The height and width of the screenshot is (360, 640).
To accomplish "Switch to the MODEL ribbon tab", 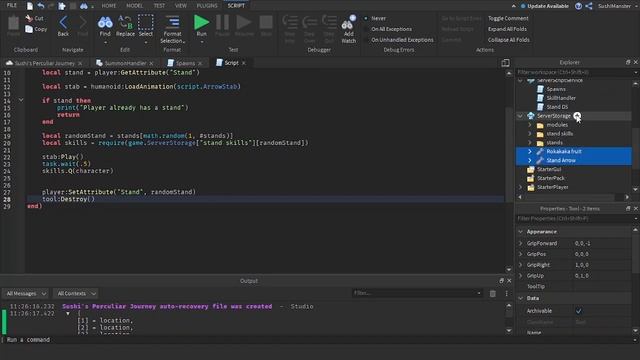I will (134, 6).
